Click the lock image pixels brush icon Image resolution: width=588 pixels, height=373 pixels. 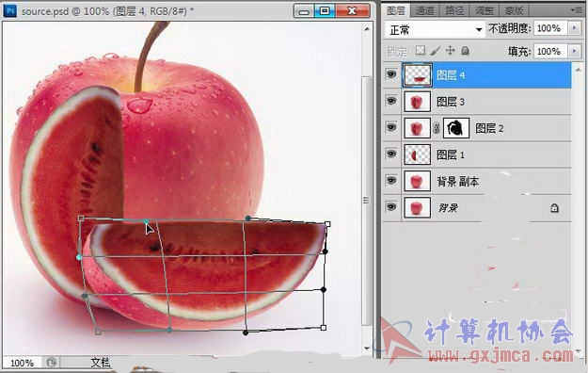[x=436, y=50]
